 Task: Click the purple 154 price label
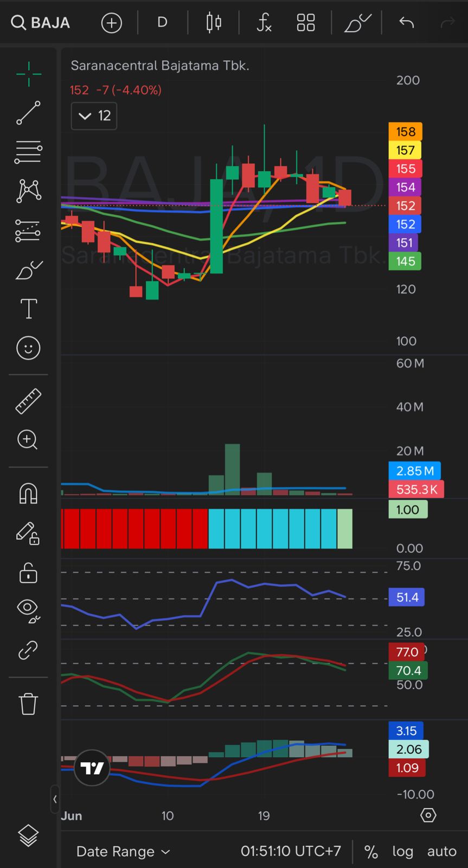pyautogui.click(x=406, y=187)
